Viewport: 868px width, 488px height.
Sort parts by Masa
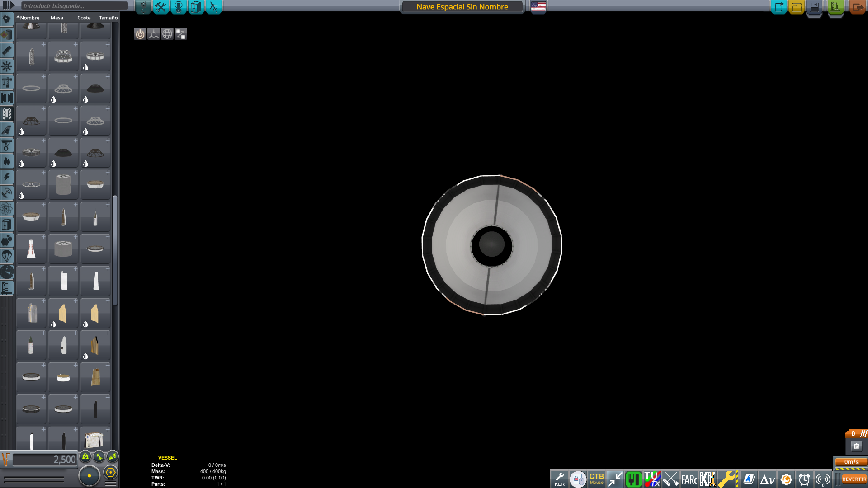[57, 18]
